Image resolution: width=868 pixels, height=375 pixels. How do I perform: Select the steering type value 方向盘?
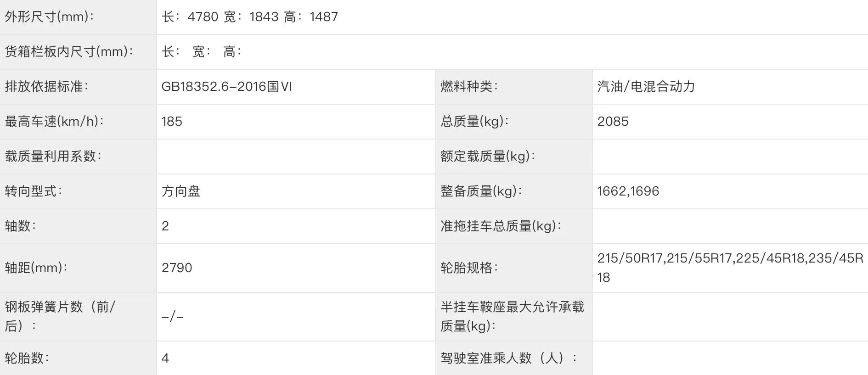(181, 191)
